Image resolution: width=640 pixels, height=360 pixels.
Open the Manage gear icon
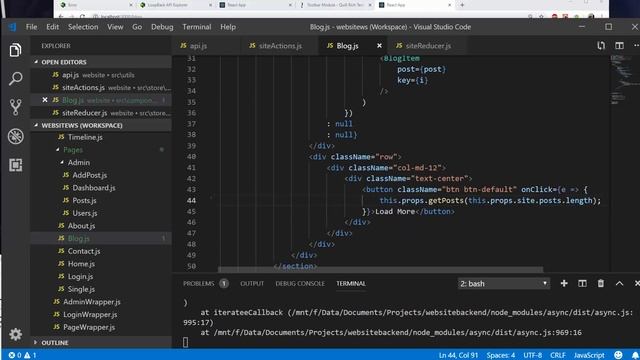tap(16, 334)
